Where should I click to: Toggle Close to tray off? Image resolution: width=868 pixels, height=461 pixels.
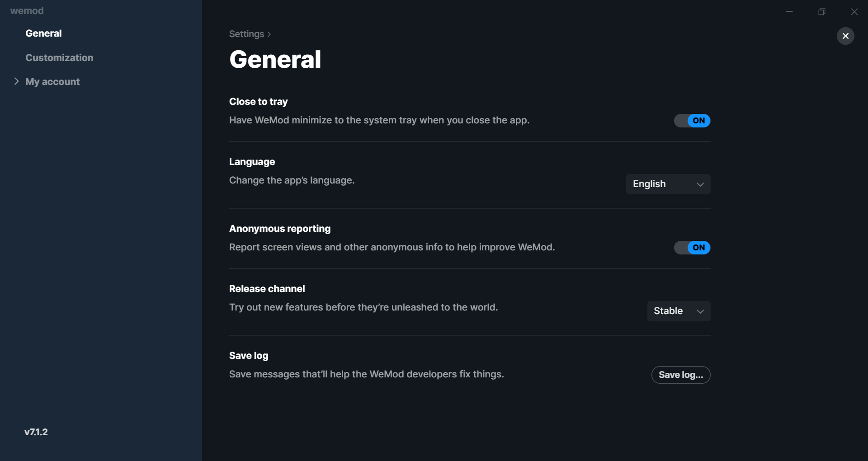[x=692, y=121]
